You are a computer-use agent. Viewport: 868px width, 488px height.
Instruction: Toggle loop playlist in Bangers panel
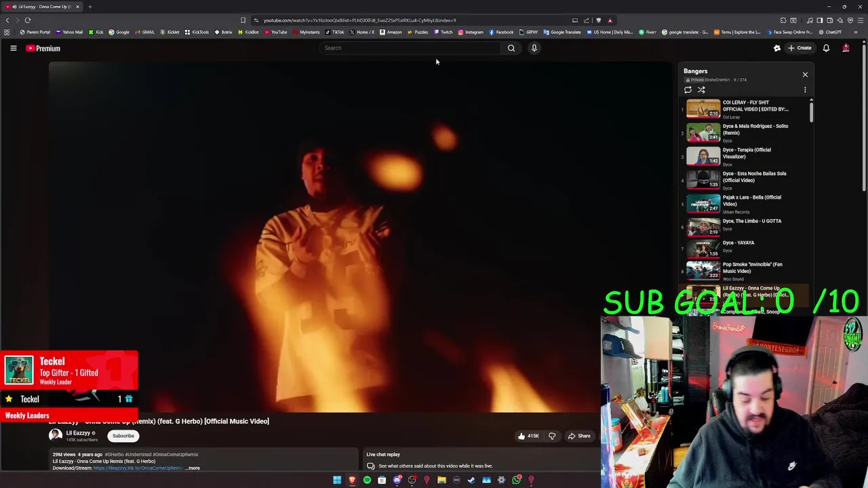688,90
